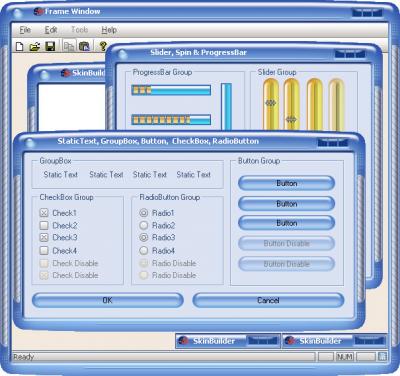Click the first Button in Button Group

pos(286,183)
